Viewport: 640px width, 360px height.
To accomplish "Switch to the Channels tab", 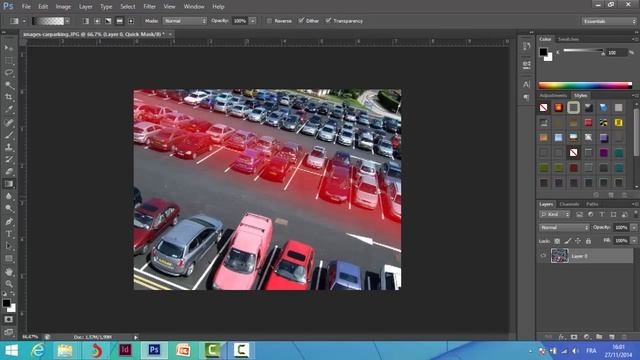I will [x=569, y=204].
